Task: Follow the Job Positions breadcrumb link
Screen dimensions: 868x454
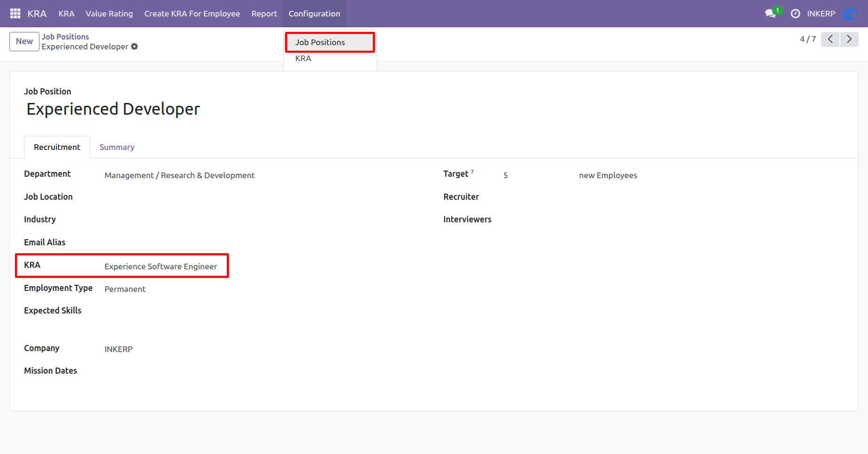Action: 65,37
